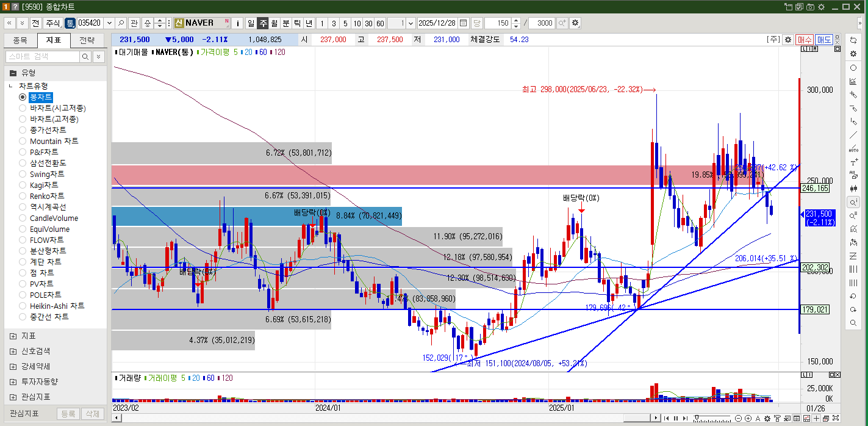Click the 매수 buy button

click(x=805, y=39)
